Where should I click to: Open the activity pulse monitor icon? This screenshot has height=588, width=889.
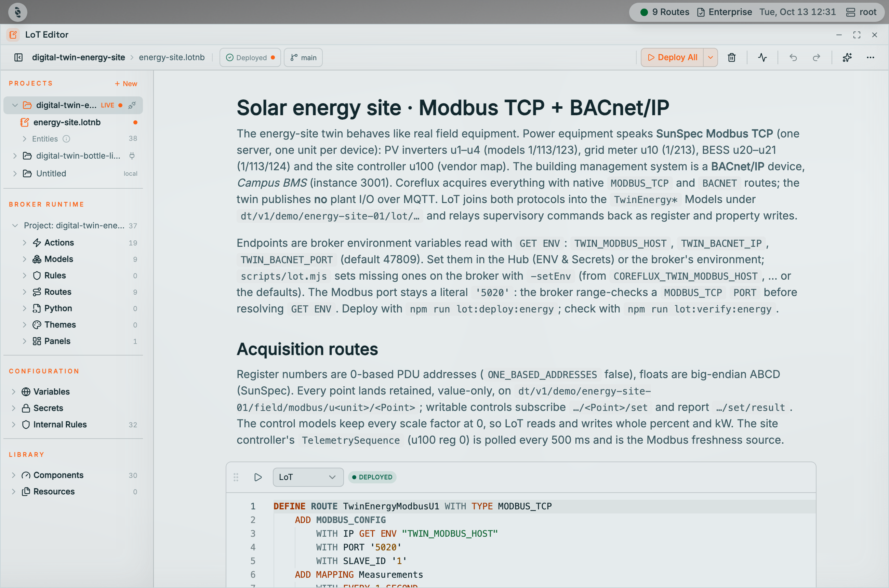tap(762, 57)
